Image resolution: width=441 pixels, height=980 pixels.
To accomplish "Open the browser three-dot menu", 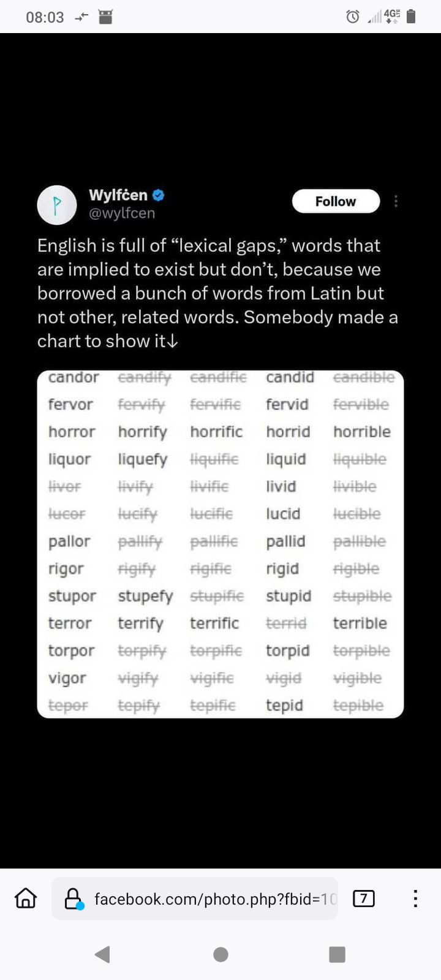I will pyautogui.click(x=415, y=899).
